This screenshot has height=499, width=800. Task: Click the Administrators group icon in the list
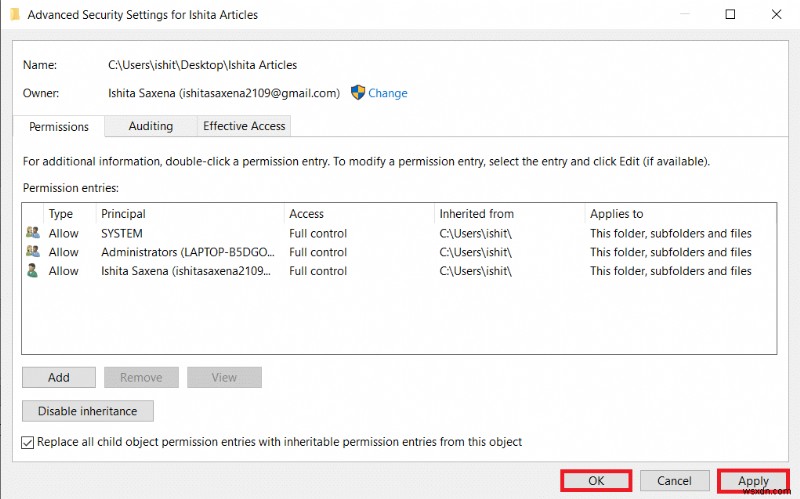coord(33,252)
